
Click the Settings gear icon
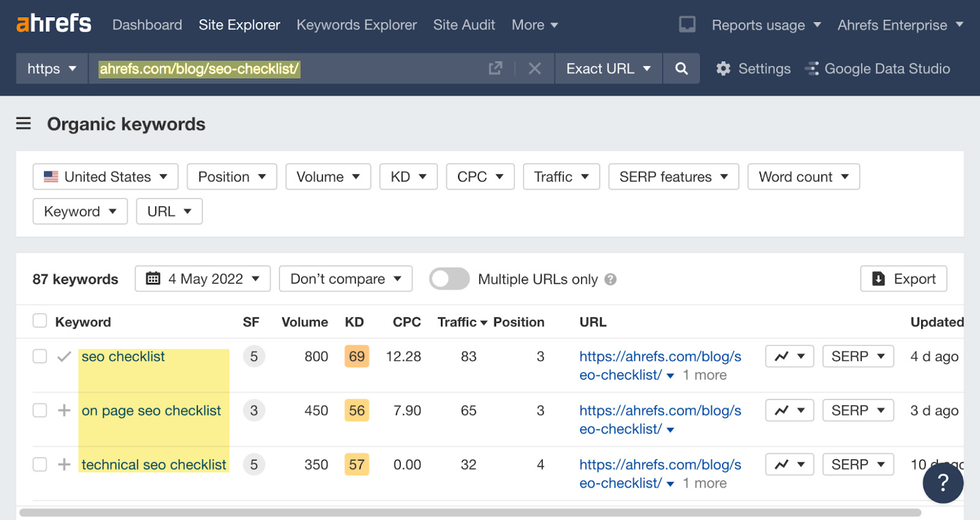[723, 69]
